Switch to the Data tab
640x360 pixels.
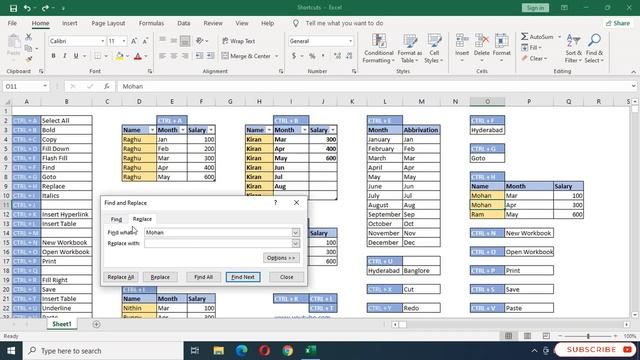tap(184, 23)
